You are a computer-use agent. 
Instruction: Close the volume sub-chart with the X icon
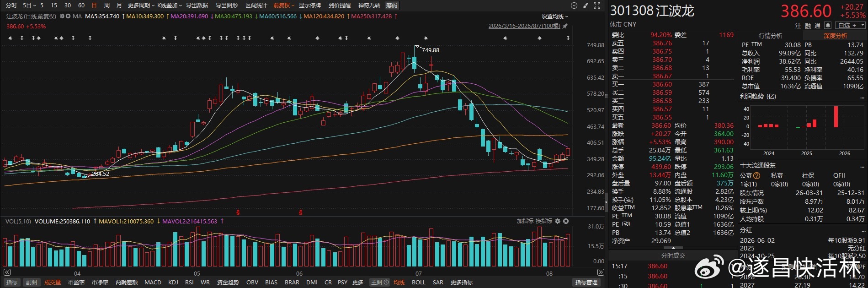coord(566,221)
